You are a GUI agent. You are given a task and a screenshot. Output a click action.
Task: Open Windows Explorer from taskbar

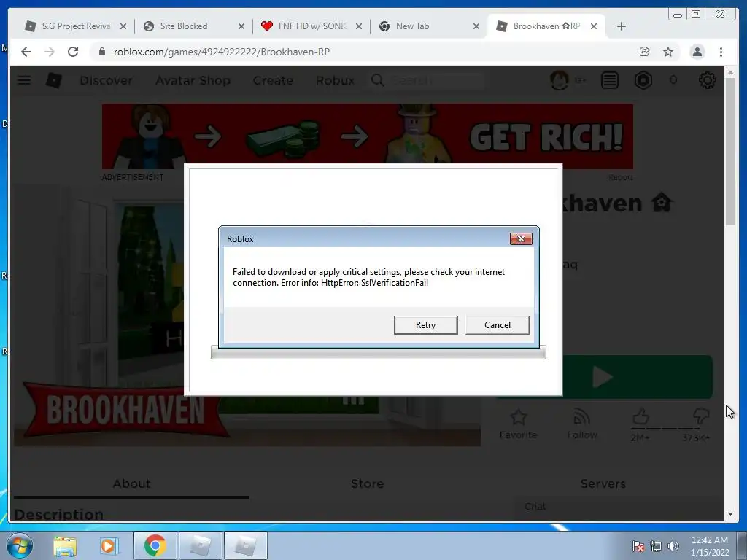coord(65,545)
